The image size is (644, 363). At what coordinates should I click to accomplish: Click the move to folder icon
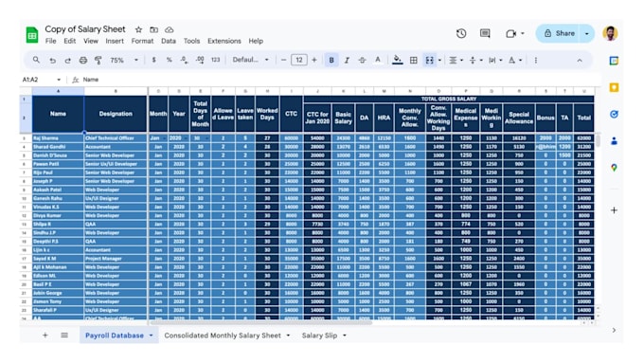point(154,29)
